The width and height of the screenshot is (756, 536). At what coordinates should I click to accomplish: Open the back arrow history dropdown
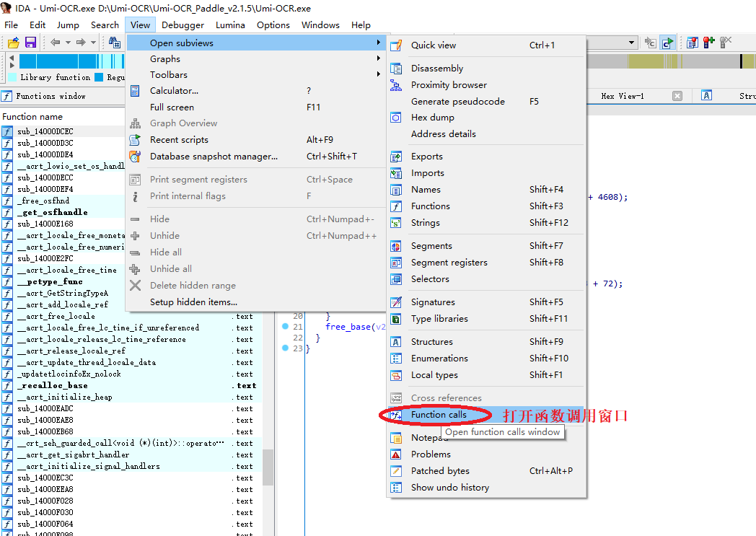coord(68,43)
